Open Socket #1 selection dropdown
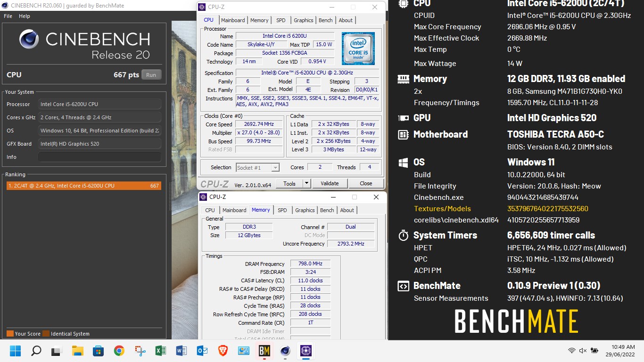This screenshot has width=644, height=362. click(x=257, y=167)
